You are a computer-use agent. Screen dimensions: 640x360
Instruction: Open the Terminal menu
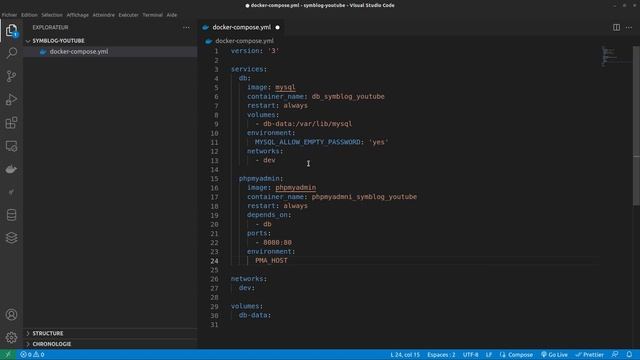click(x=152, y=15)
